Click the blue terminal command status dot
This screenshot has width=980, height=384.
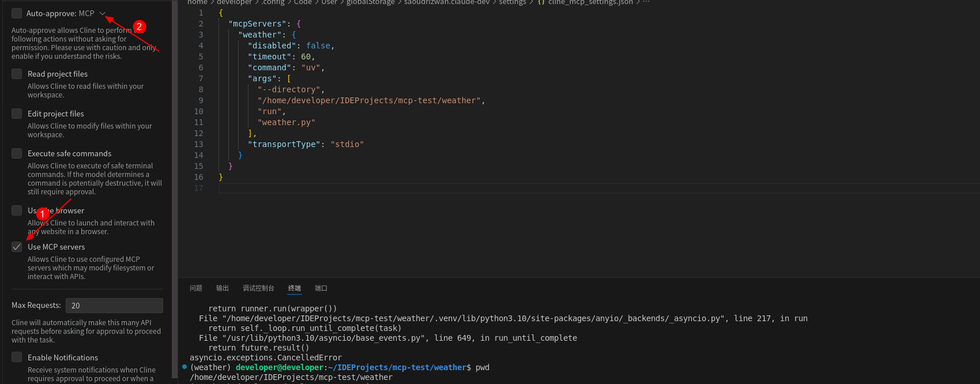tap(184, 367)
